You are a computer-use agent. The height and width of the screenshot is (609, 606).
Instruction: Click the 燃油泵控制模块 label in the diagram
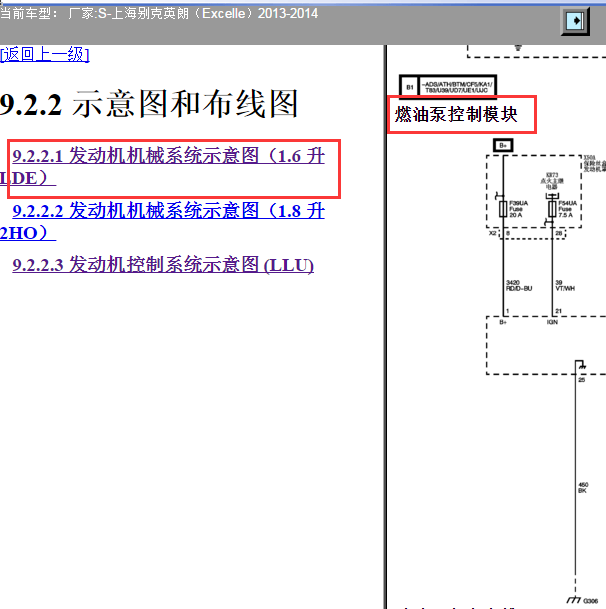[456, 115]
